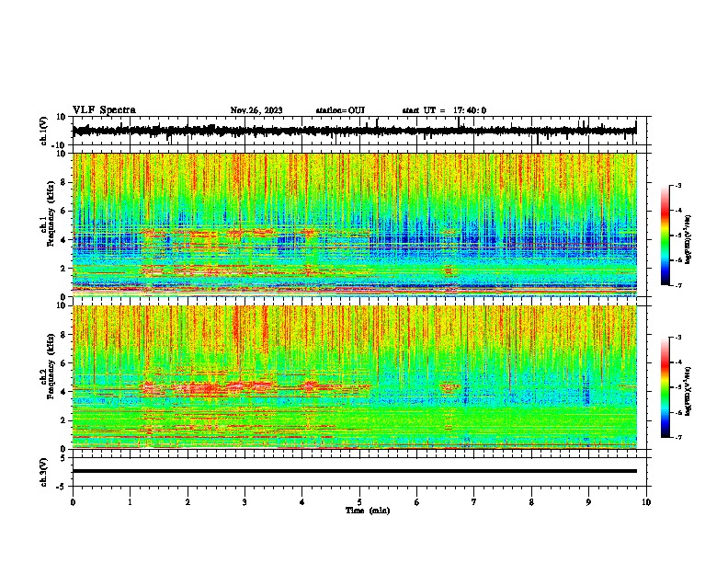Click the "10" label on the time axis

(x=646, y=502)
